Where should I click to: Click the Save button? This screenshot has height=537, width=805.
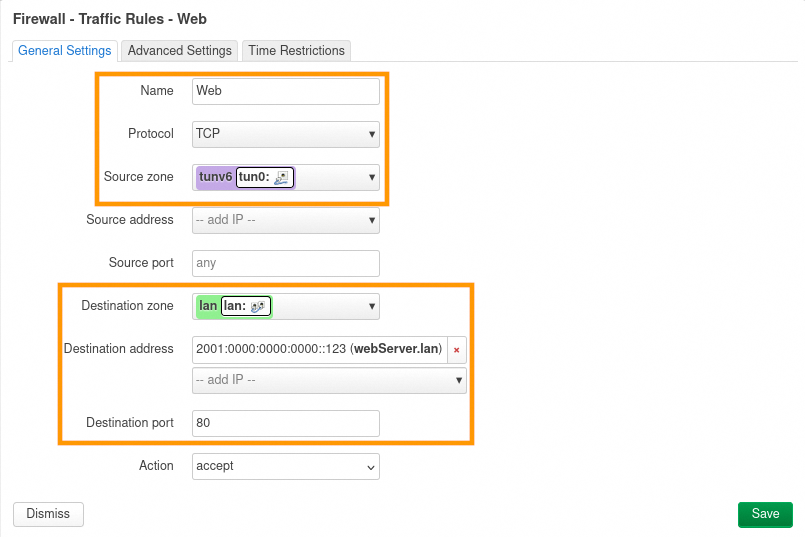[765, 514]
